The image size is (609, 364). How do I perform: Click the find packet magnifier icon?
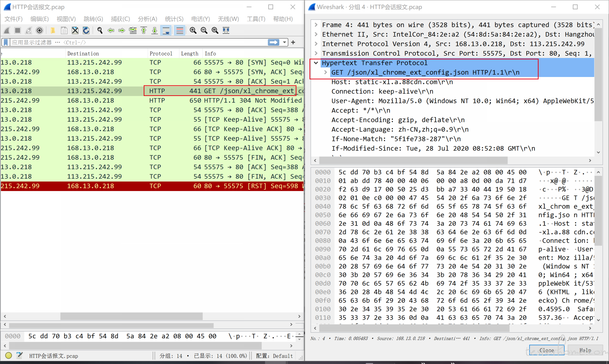pyautogui.click(x=100, y=30)
